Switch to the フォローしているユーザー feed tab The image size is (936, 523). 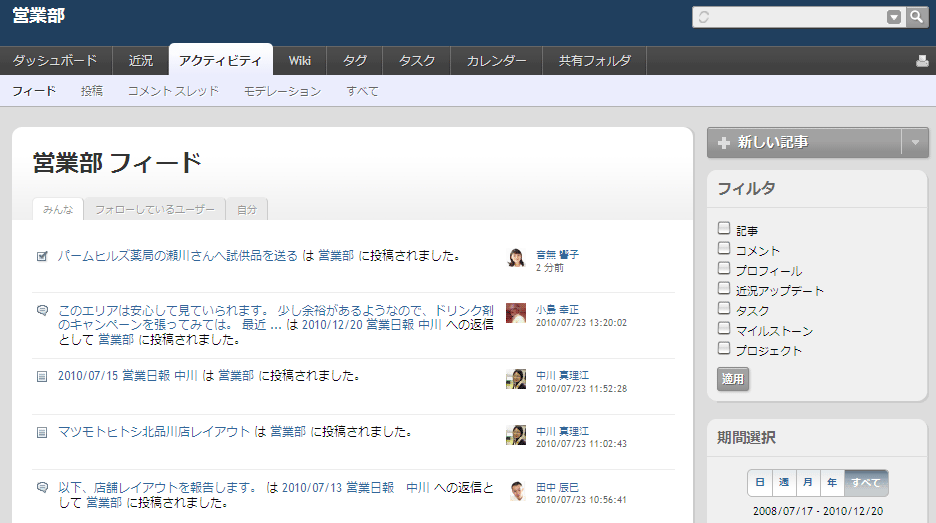tap(155, 209)
